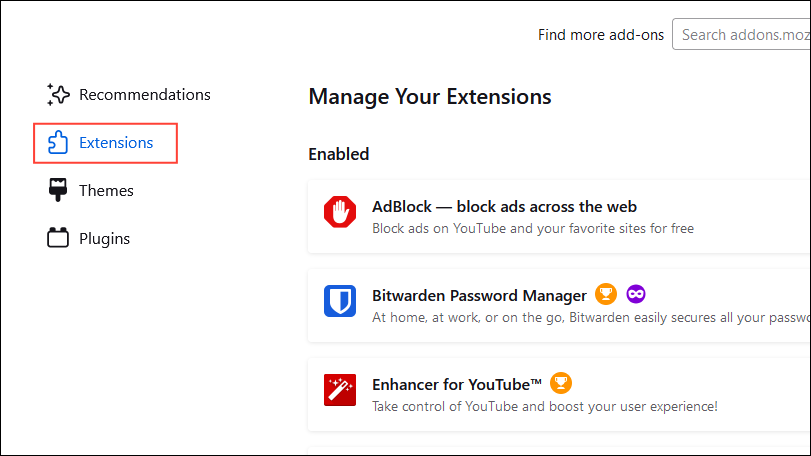811x456 pixels.
Task: Open AdBlock — block ads across the web
Action: pyautogui.click(x=504, y=207)
